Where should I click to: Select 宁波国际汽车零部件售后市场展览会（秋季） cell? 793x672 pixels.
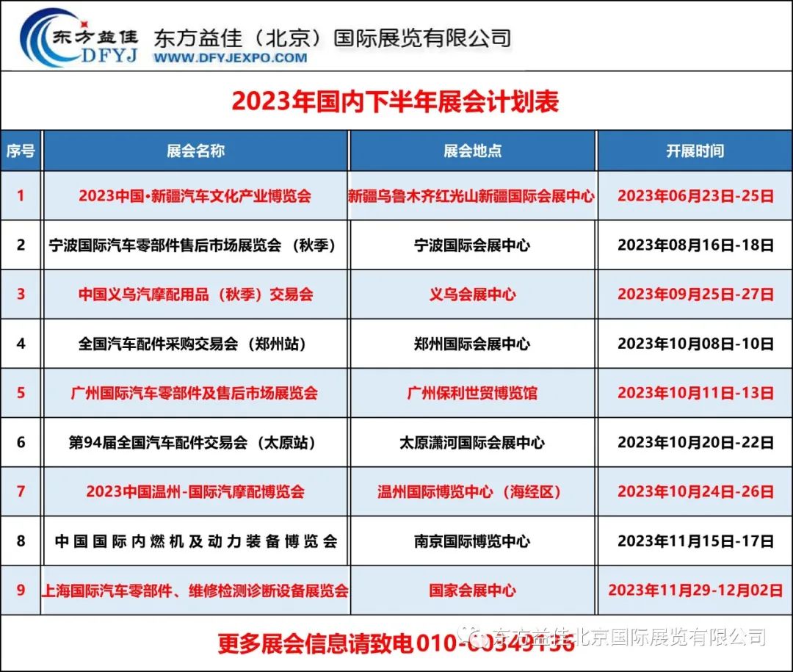[x=195, y=245]
